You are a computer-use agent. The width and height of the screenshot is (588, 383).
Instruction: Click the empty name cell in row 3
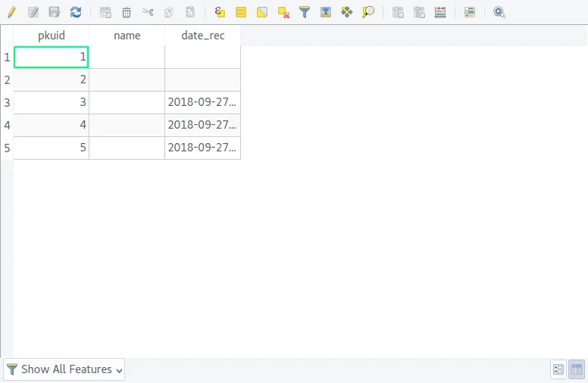point(127,103)
